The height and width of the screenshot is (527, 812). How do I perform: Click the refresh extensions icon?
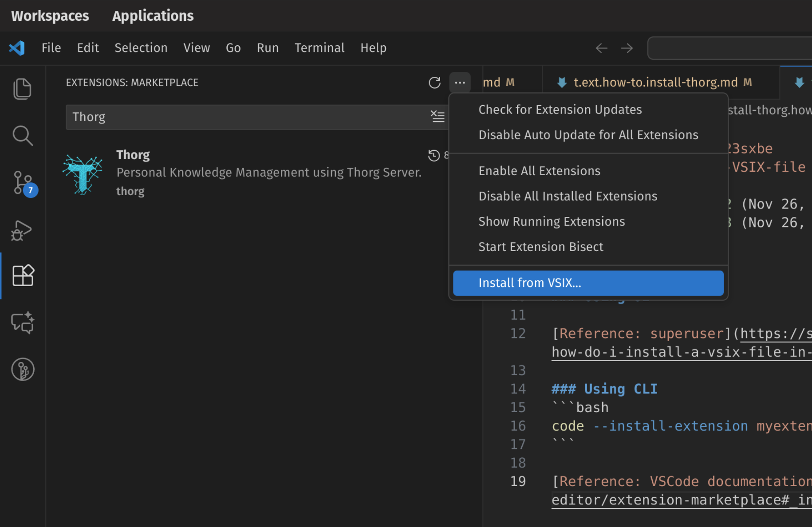point(434,83)
